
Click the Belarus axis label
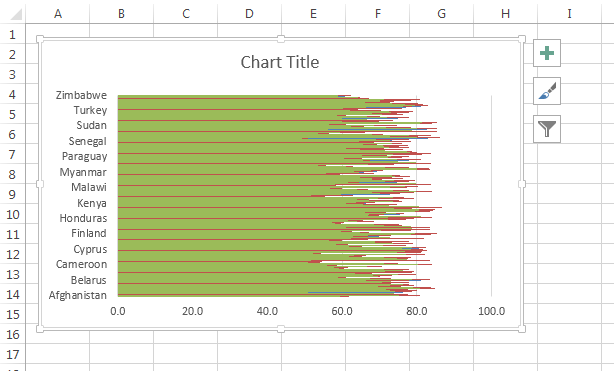pos(88,280)
